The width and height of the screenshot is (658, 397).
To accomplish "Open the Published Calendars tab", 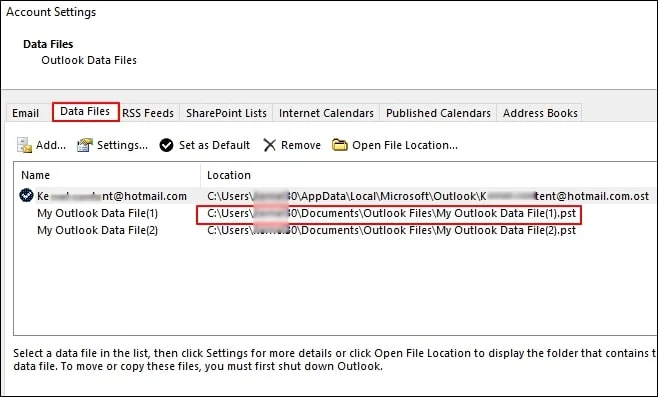I will (438, 113).
